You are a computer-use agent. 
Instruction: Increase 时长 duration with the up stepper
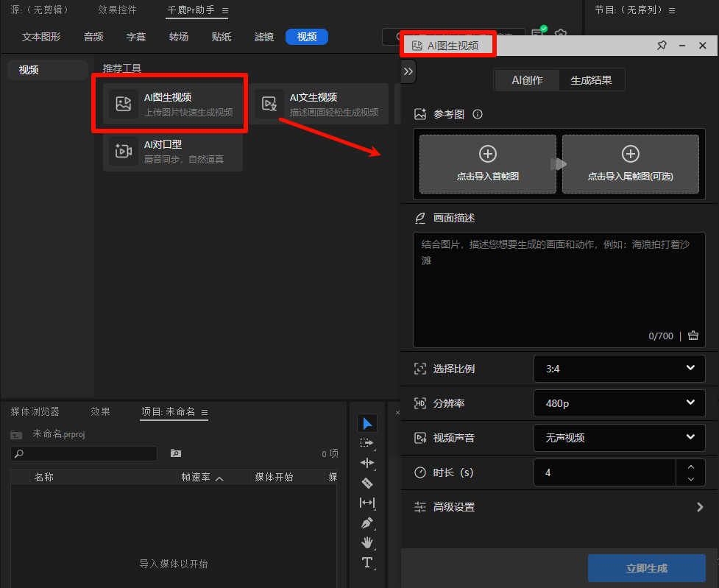click(x=690, y=467)
